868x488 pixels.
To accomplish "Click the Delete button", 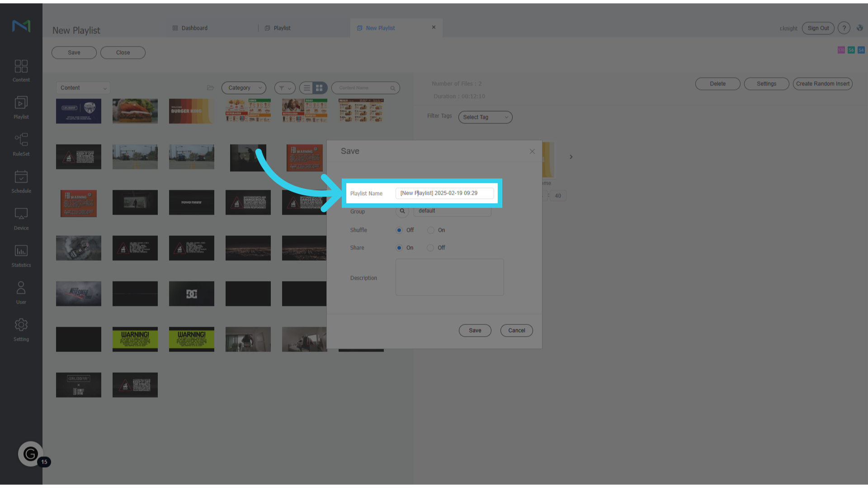I will click(717, 84).
